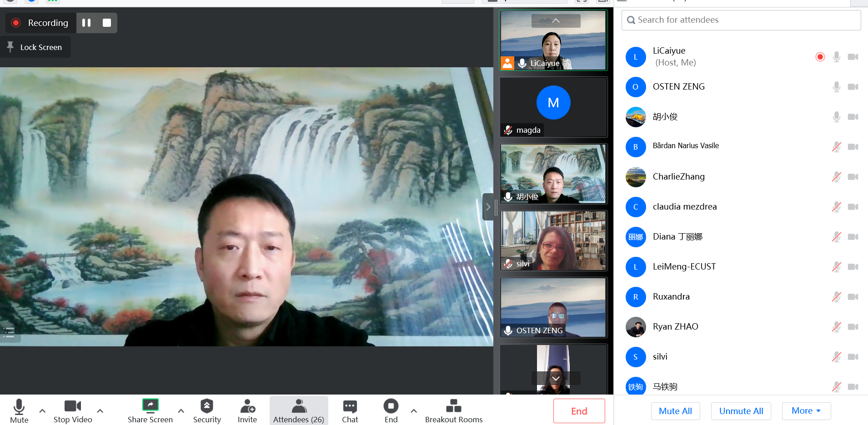Toggle OSTEN ZENG's microphone in attendee list
Image resolution: width=868 pixels, height=425 pixels.
click(x=836, y=87)
